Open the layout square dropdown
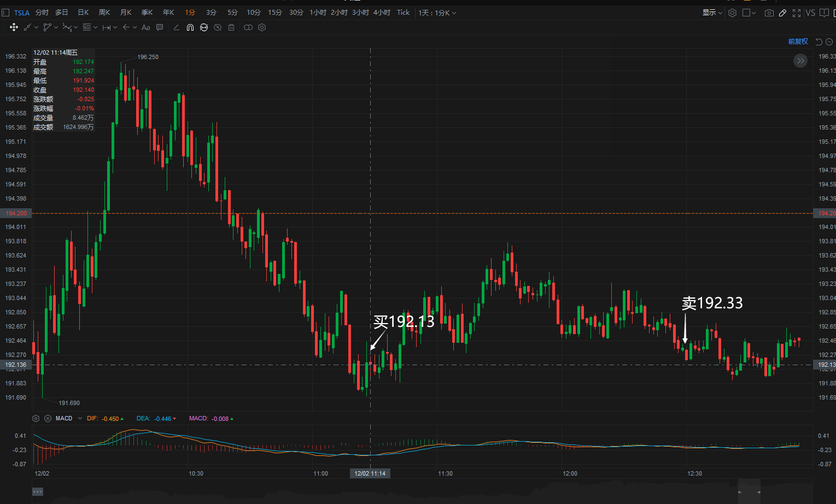Image resolution: width=836 pixels, height=504 pixels. click(749, 13)
